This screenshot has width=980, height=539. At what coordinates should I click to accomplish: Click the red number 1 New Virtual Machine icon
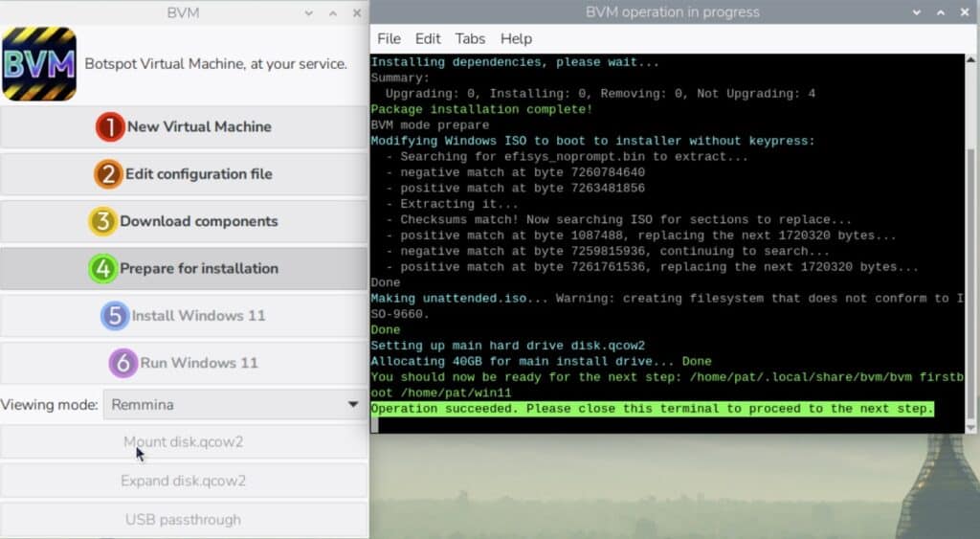pos(110,126)
